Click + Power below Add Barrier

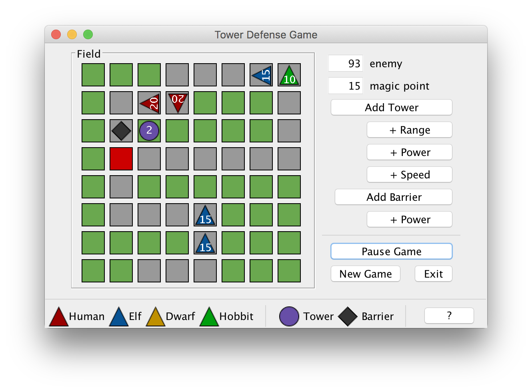coord(410,219)
